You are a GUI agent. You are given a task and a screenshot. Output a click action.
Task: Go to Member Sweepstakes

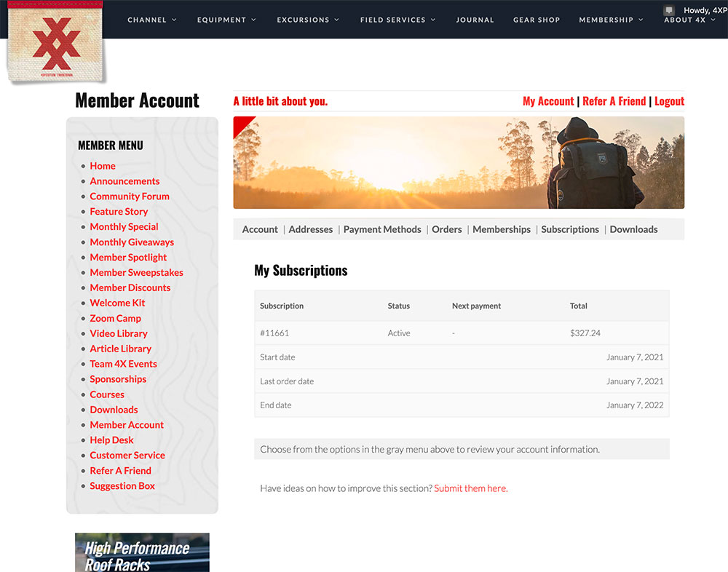(137, 272)
